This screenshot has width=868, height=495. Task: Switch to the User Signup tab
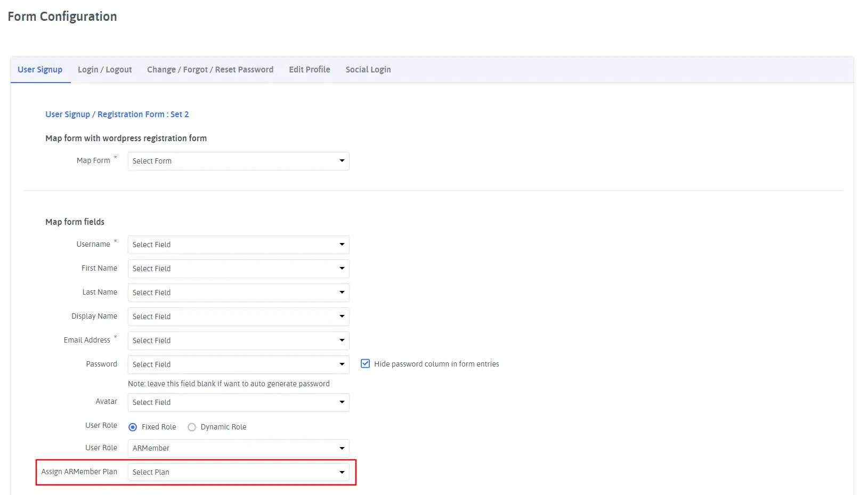click(40, 70)
